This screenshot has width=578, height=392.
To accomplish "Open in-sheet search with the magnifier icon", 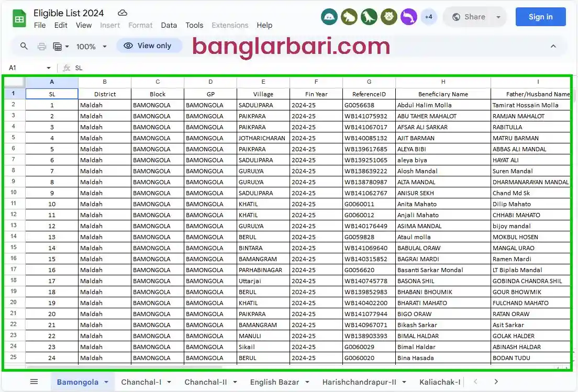I will coord(24,46).
